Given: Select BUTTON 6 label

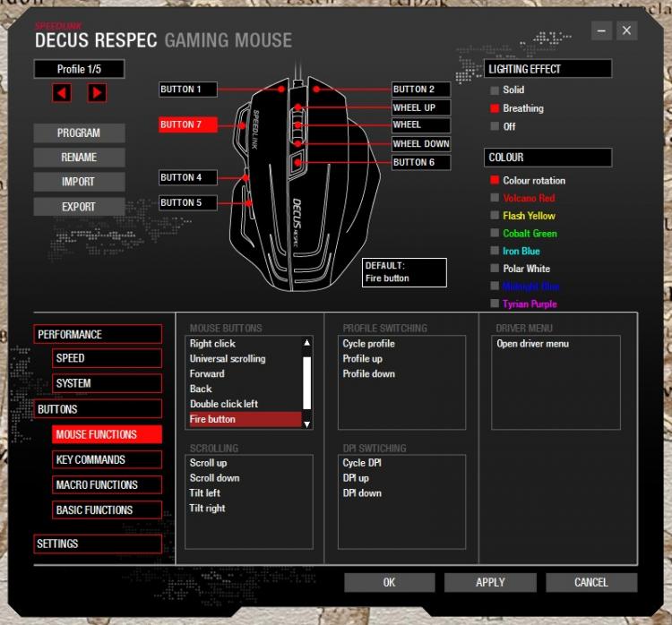Looking at the screenshot, I should 421,162.
